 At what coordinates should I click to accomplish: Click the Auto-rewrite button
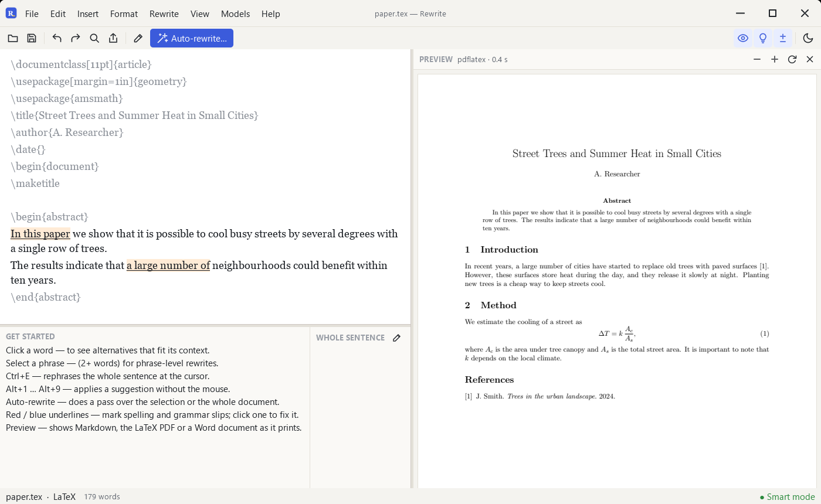coord(192,38)
